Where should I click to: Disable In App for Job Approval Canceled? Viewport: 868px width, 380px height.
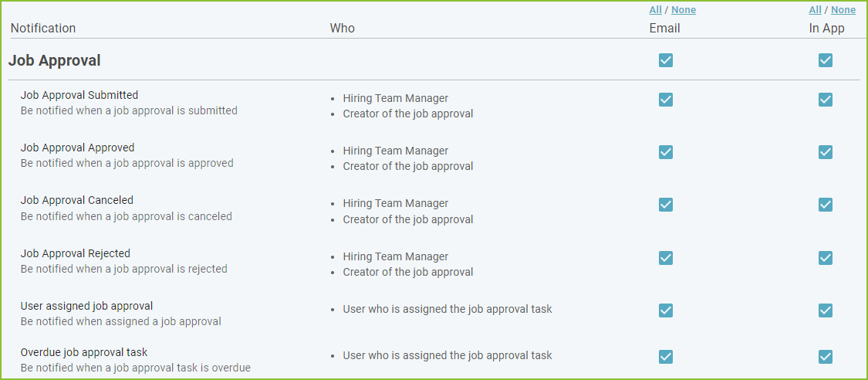coord(825,205)
